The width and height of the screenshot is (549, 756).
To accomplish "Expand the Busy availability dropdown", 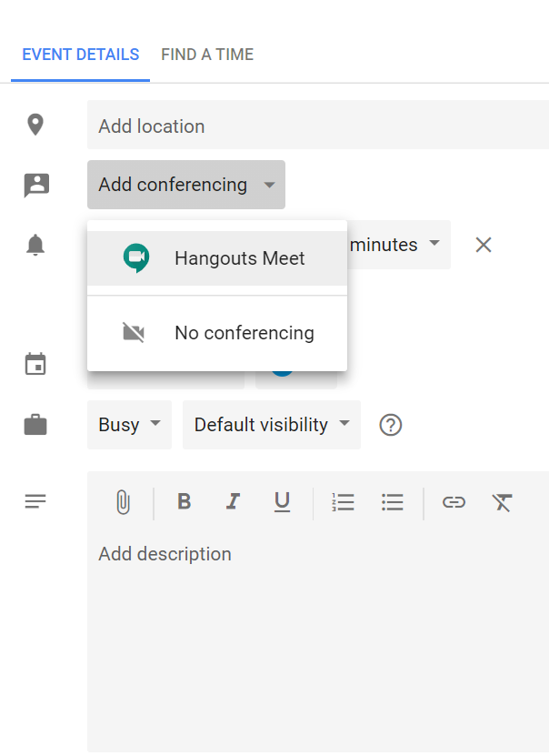I will (x=129, y=425).
